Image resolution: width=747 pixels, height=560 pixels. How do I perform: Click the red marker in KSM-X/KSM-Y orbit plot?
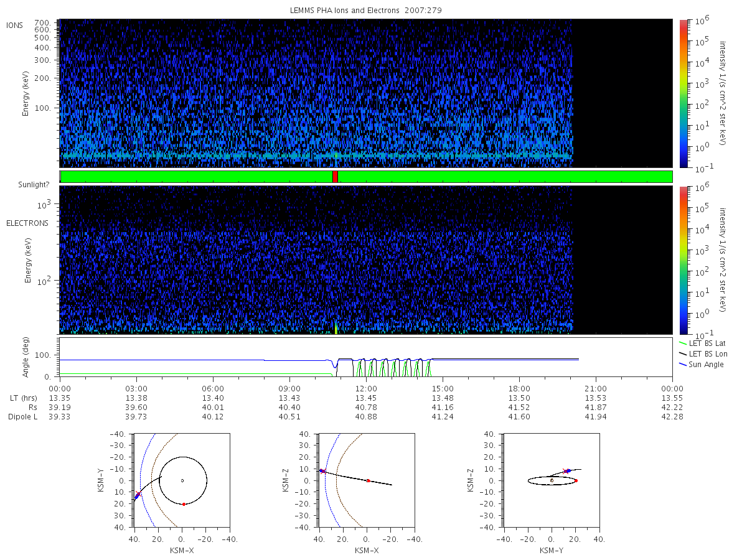click(184, 504)
